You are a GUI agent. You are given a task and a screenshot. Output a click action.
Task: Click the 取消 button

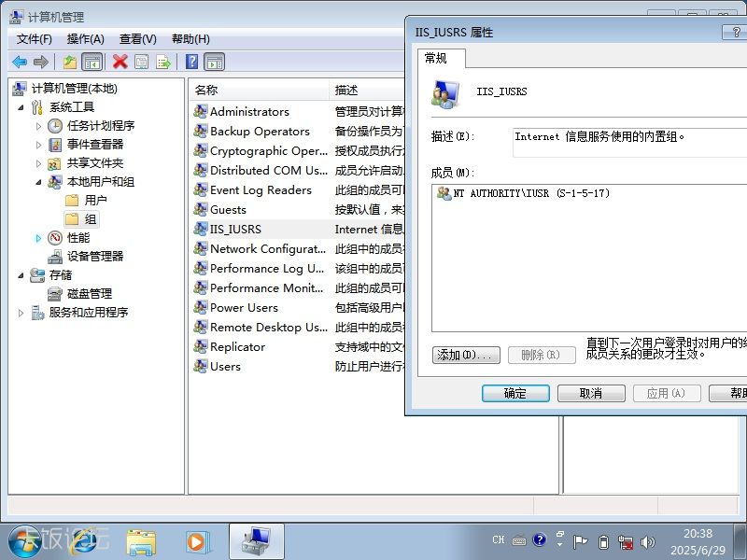(591, 393)
